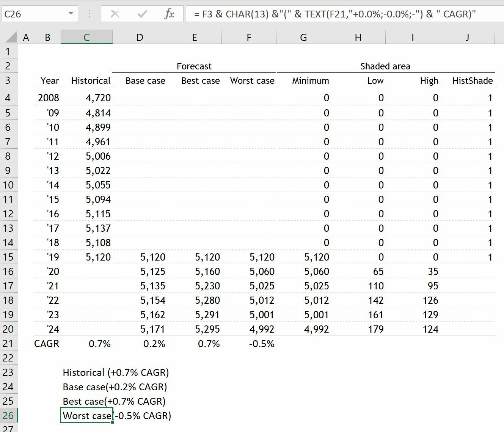Click inside the formula bar
Screen dimensions: 504x432
pyautogui.click(x=303, y=14)
